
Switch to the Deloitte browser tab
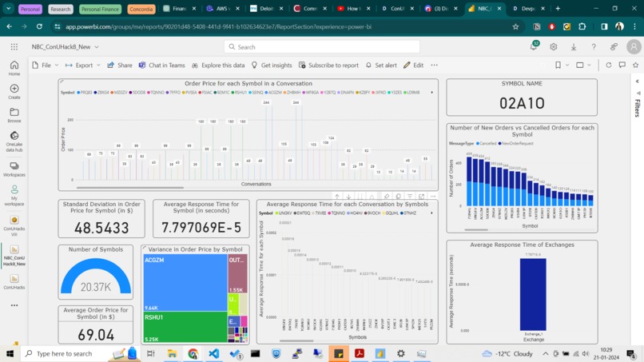[x=268, y=9]
